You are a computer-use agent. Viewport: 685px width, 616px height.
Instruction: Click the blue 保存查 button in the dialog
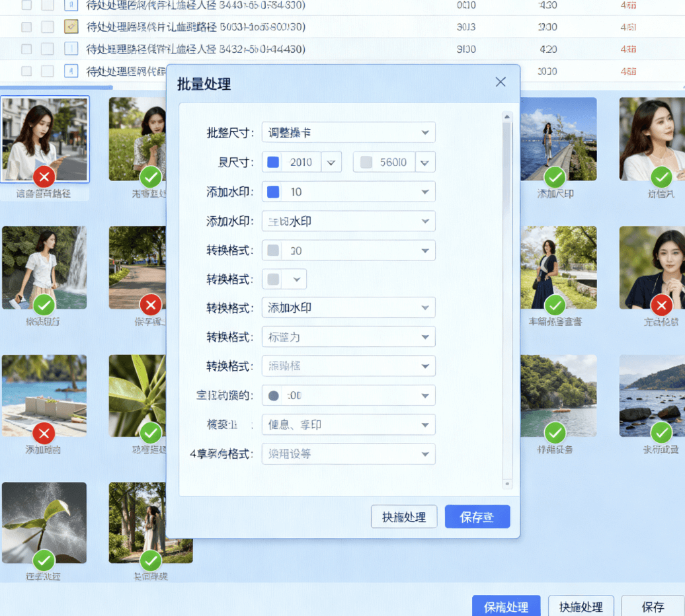(x=477, y=517)
